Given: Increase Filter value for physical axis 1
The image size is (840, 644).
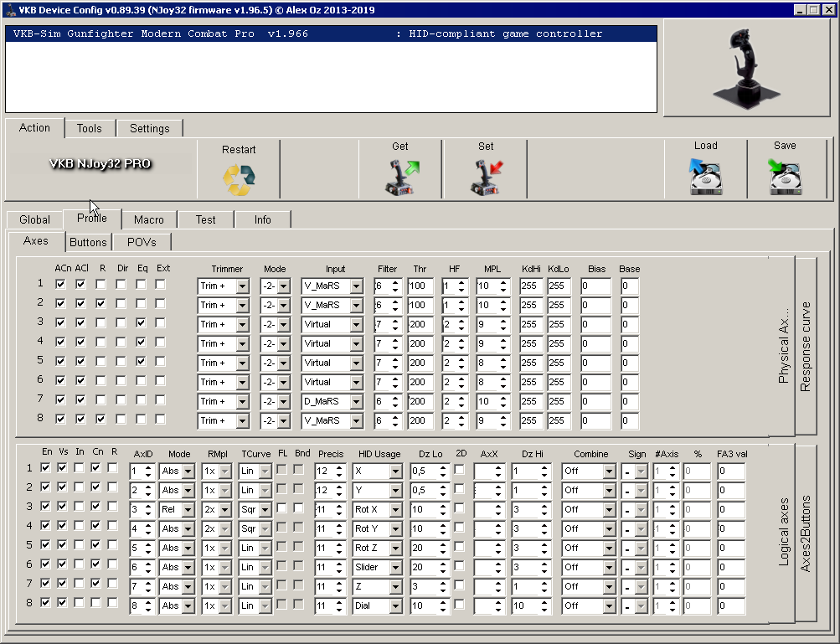Looking at the screenshot, I should [395, 283].
